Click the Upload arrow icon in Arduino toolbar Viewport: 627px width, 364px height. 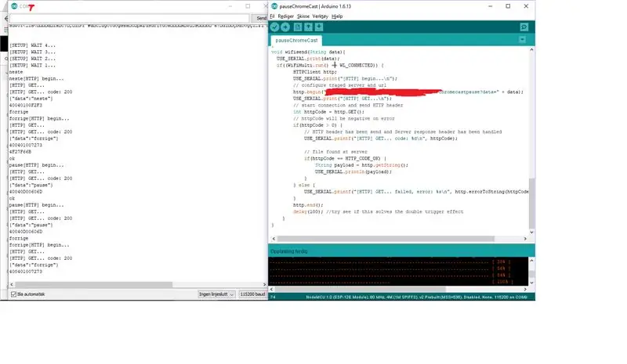[x=285, y=27]
